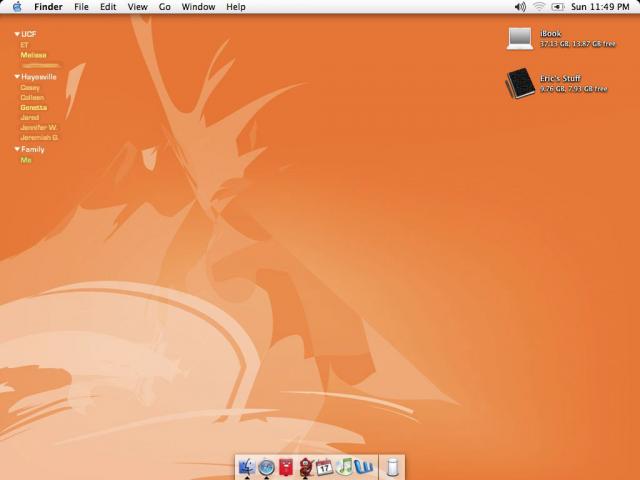The height and width of the screenshot is (480, 640).
Task: Click the battery status icon
Action: tap(558, 7)
